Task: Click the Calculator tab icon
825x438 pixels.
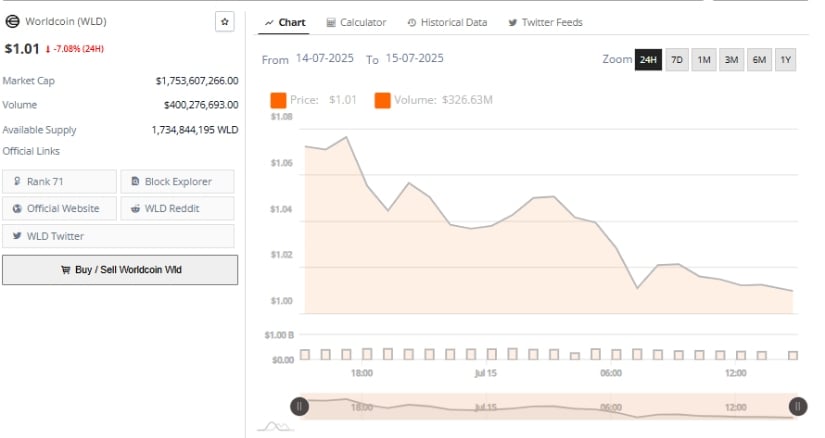Action: 330,23
